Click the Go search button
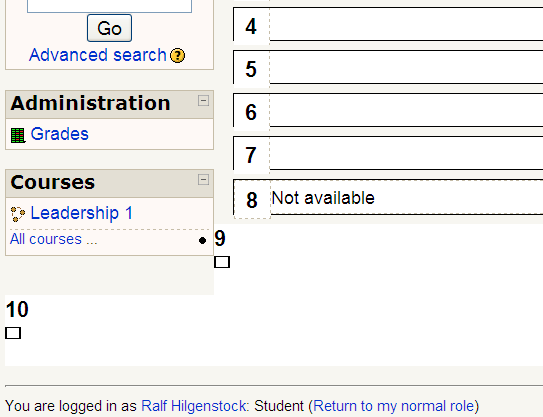543x417 pixels. 109,28
